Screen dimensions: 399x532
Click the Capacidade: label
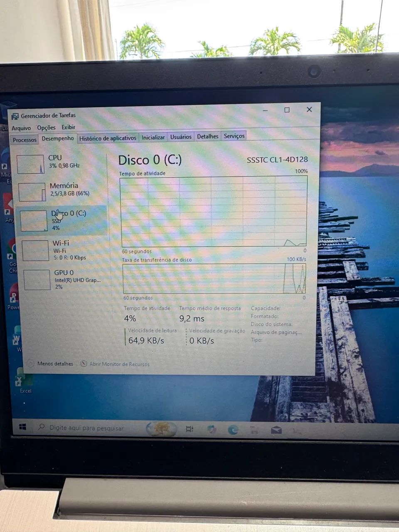[x=266, y=308]
